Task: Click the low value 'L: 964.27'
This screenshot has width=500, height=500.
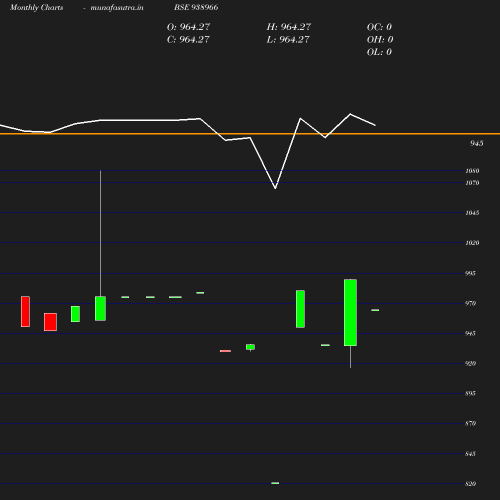Action: point(288,40)
